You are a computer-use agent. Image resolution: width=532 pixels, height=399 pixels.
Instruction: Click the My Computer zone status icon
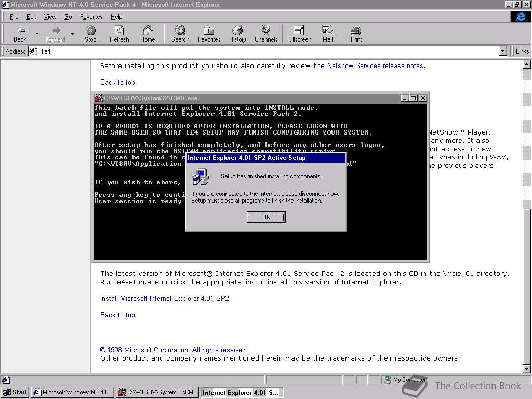point(387,380)
